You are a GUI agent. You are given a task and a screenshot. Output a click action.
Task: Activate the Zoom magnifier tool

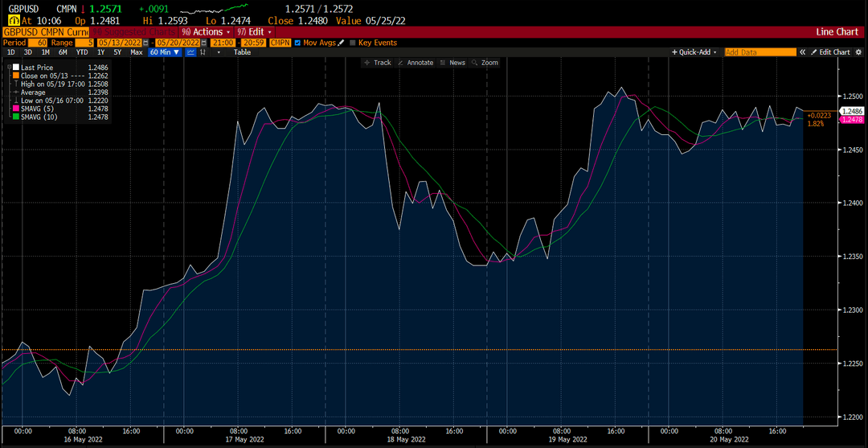click(485, 63)
